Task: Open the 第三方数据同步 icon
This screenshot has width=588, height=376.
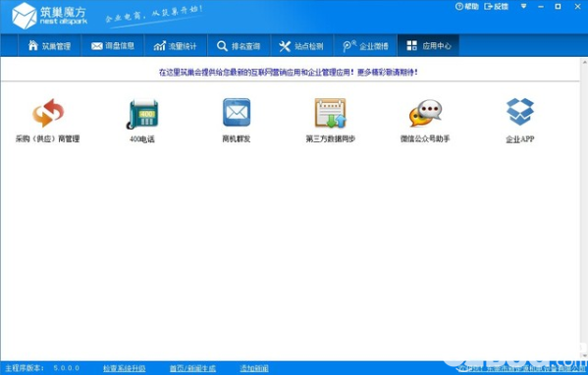Action: coord(331,113)
